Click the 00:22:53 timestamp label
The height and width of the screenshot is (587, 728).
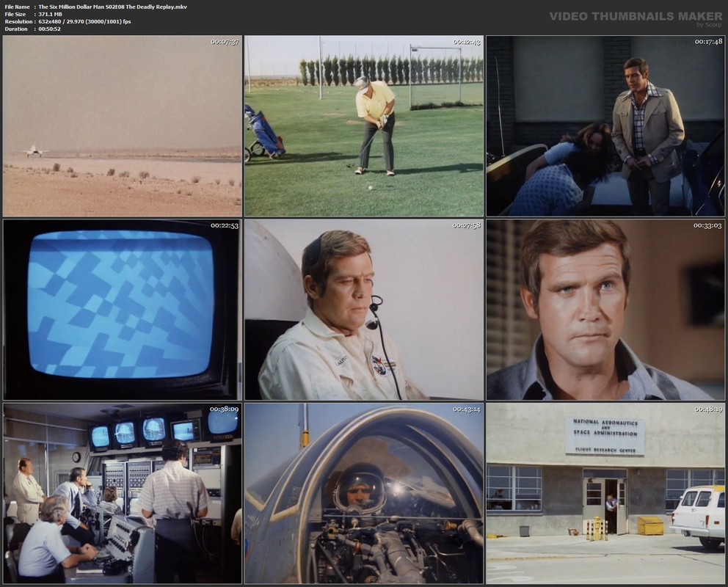225,225
